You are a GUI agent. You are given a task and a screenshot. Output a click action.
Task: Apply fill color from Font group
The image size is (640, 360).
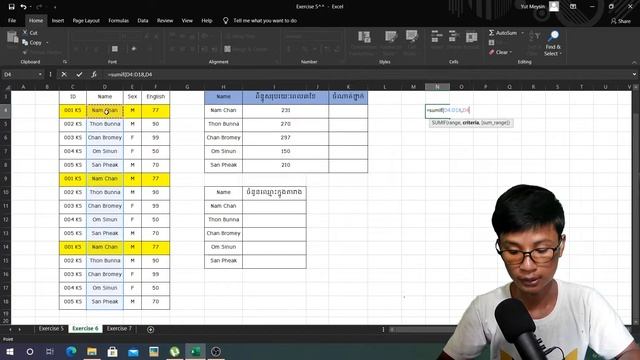(x=133, y=49)
